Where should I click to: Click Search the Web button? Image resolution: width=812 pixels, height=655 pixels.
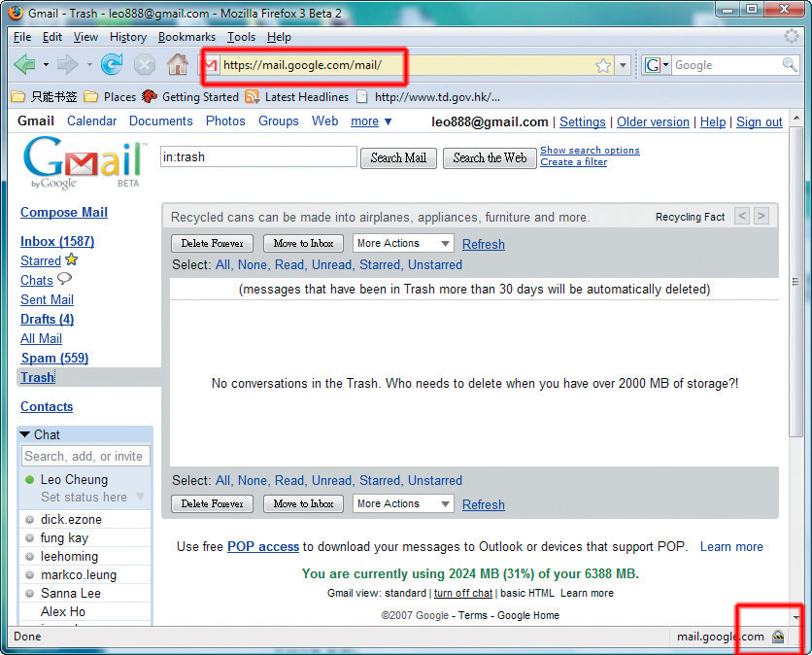click(490, 157)
